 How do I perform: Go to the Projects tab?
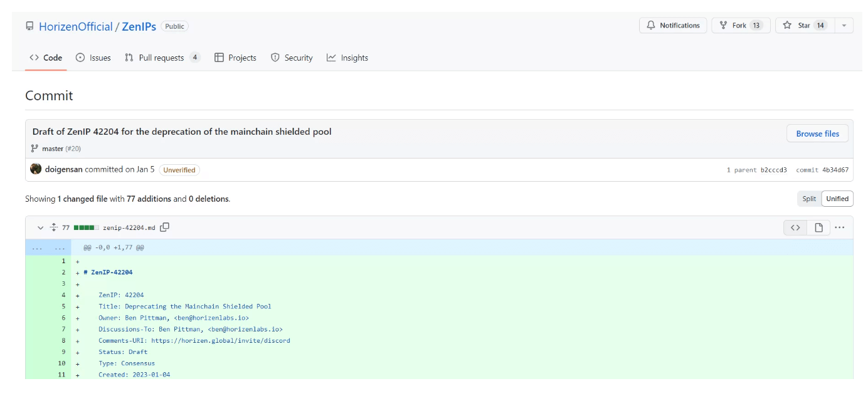(x=235, y=58)
